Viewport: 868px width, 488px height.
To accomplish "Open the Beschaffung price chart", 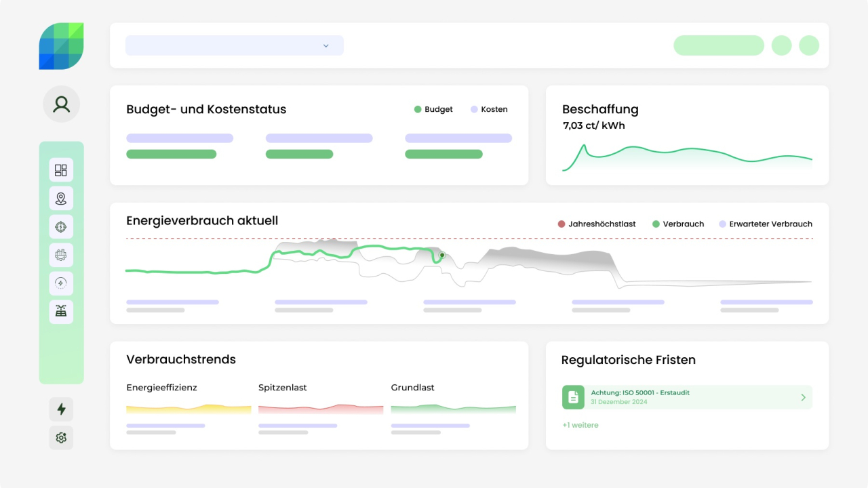I will coord(687,157).
